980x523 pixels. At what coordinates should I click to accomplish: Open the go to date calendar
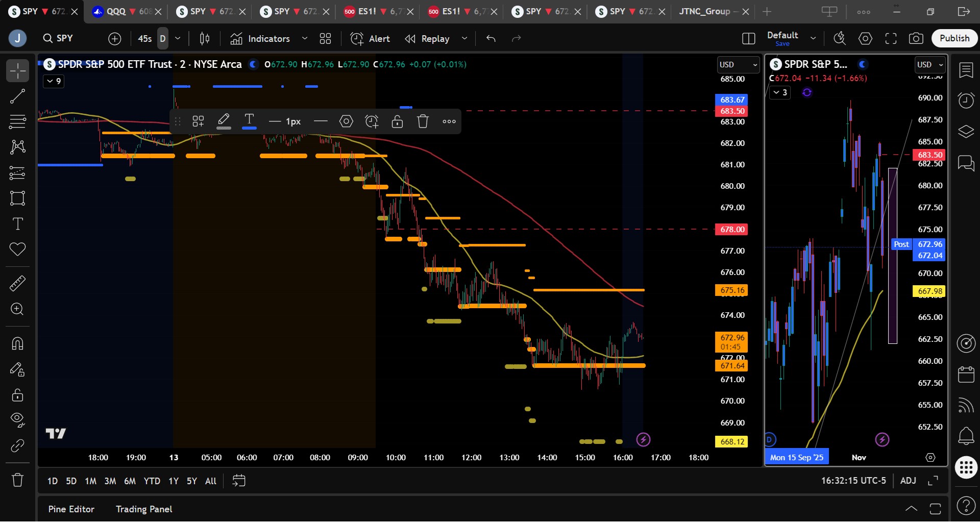[239, 481]
